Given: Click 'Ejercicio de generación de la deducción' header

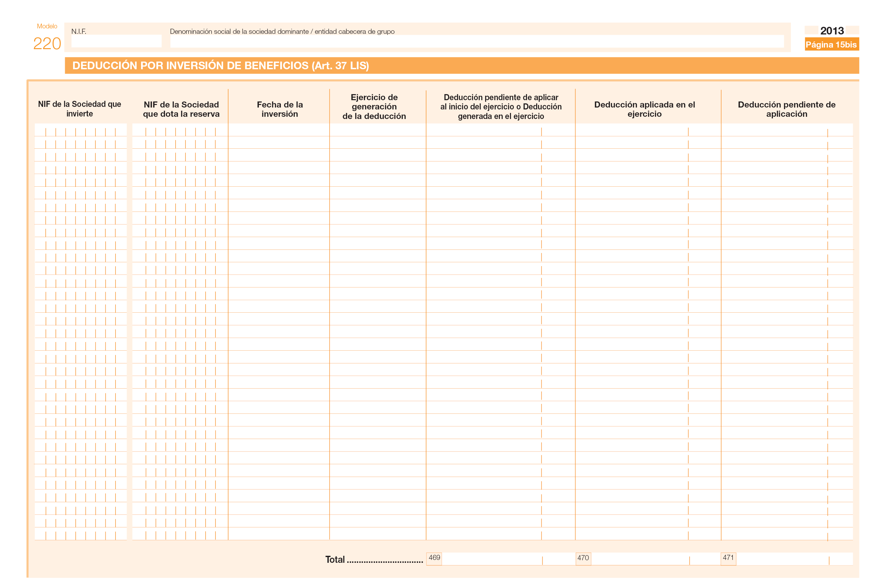Looking at the screenshot, I should pos(374,107).
